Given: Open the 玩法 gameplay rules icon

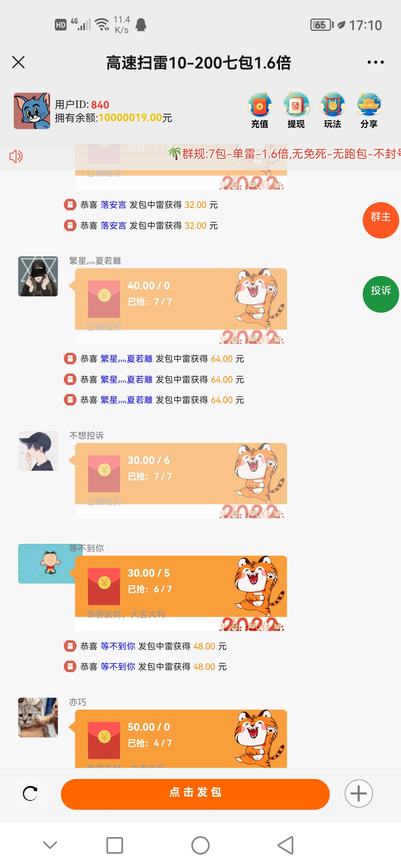Looking at the screenshot, I should (332, 111).
